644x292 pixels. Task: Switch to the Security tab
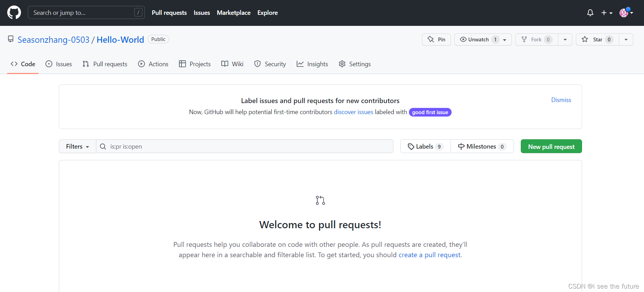[x=270, y=64]
